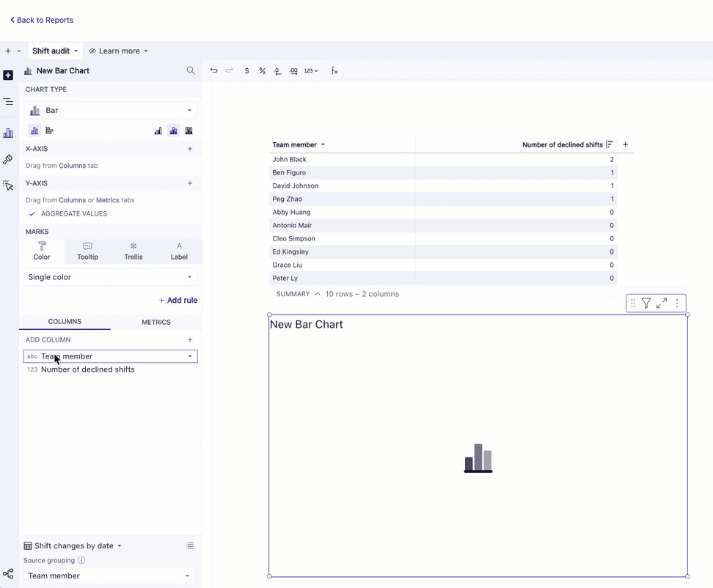713x588 pixels.
Task: Open the Shift changes by date source menu
Action: point(73,545)
